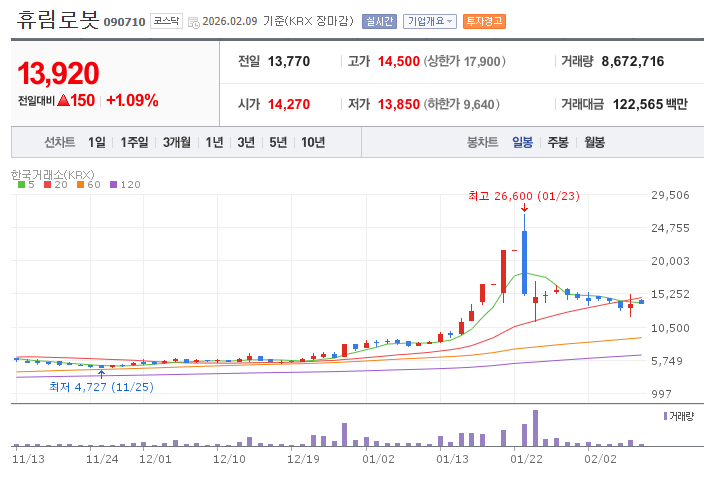Click the 최고 26,600 (01/23) high marker

524,196
